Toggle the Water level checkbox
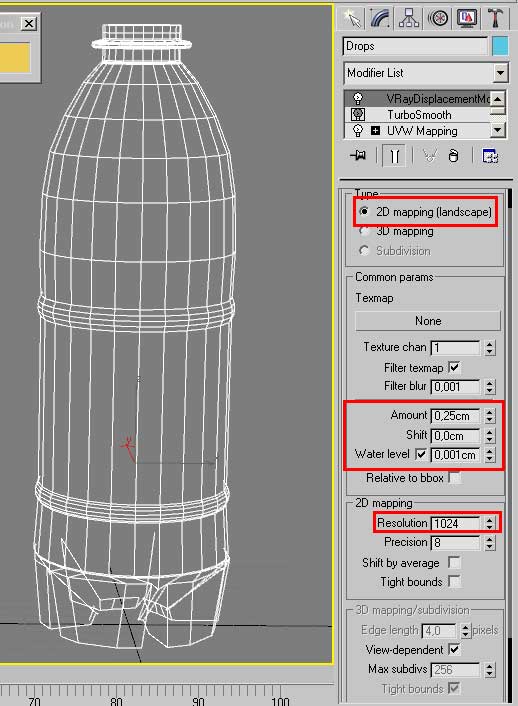This screenshot has width=518, height=706. pyautogui.click(x=421, y=454)
